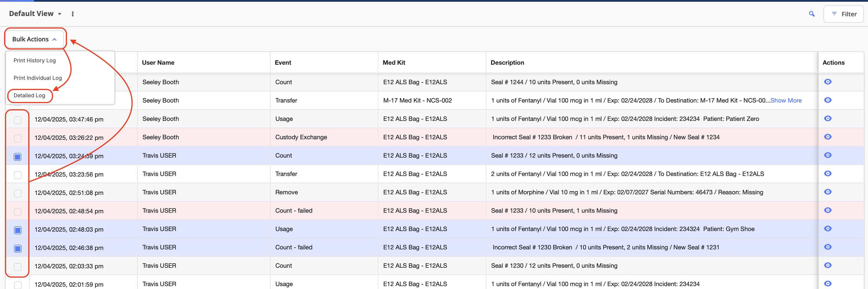The width and height of the screenshot is (868, 289).
Task: View the Seal # 1244 Count entry
Action: (828, 82)
